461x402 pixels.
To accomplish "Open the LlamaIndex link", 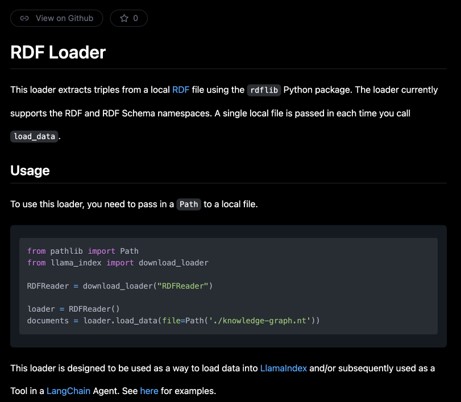I will 283,368.
